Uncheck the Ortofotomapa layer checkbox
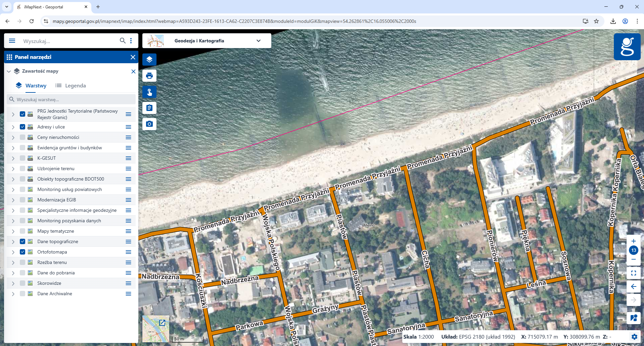Screen dimensions: 644x346 coord(22,252)
